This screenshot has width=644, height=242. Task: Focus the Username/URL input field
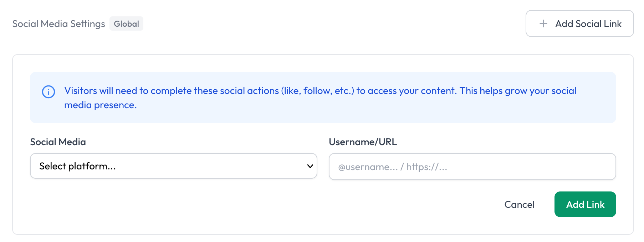(472, 167)
